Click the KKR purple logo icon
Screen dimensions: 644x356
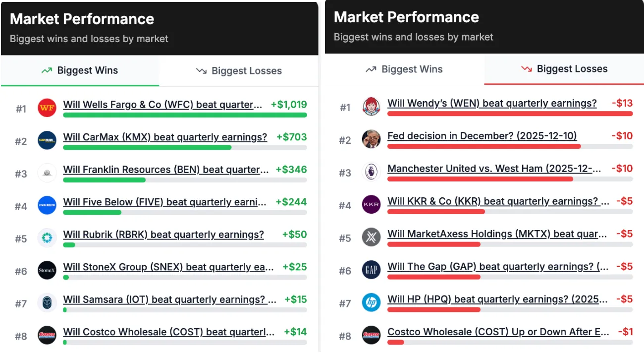371,205
